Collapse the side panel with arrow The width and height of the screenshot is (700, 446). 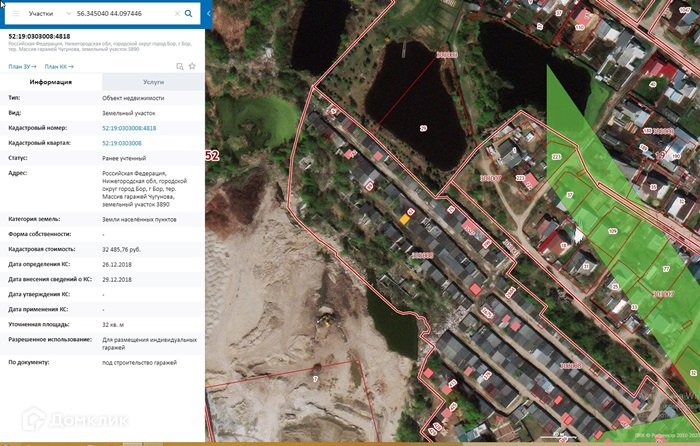click(208, 13)
